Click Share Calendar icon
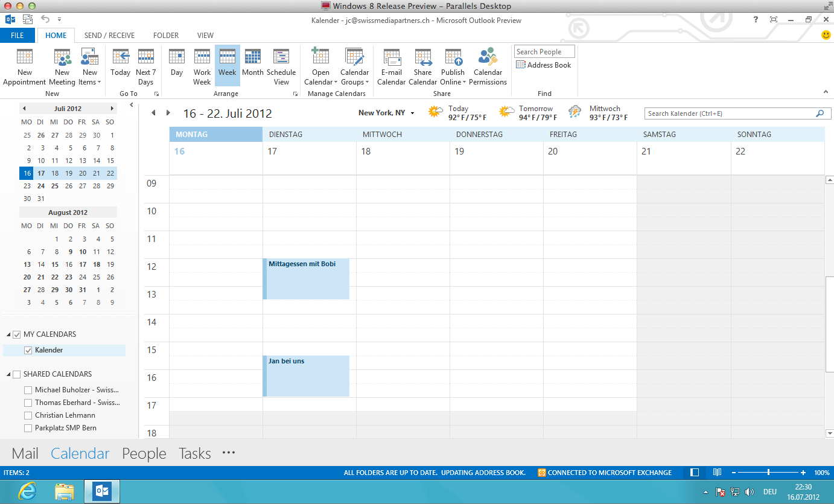Image resolution: width=834 pixels, height=504 pixels. [423, 67]
